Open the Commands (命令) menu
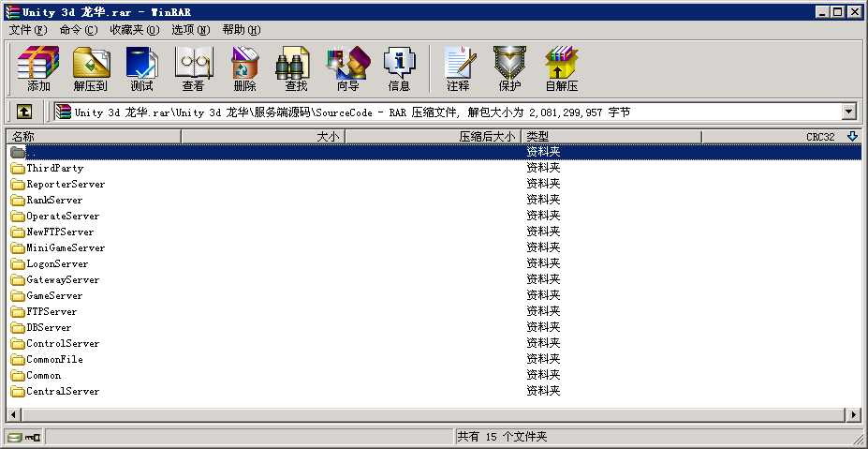 click(x=79, y=30)
